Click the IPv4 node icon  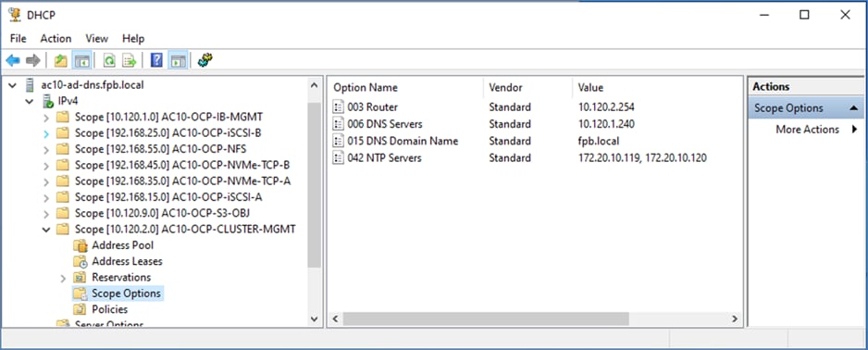(47, 101)
